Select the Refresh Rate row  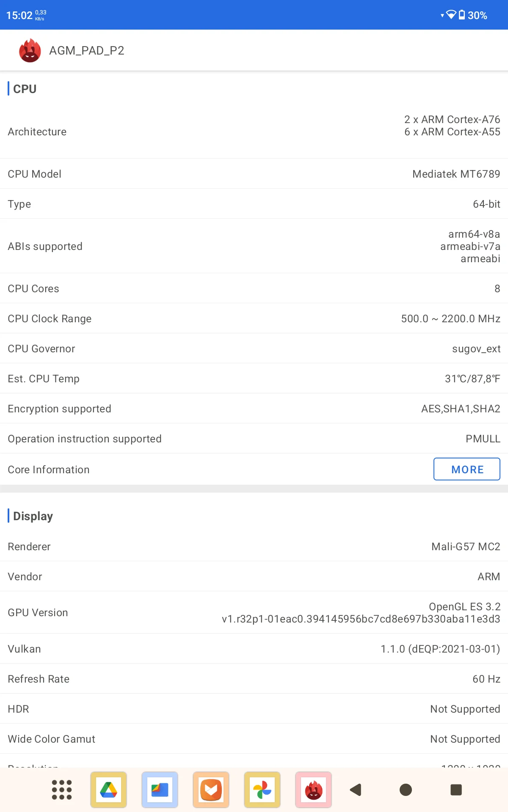[x=254, y=679]
